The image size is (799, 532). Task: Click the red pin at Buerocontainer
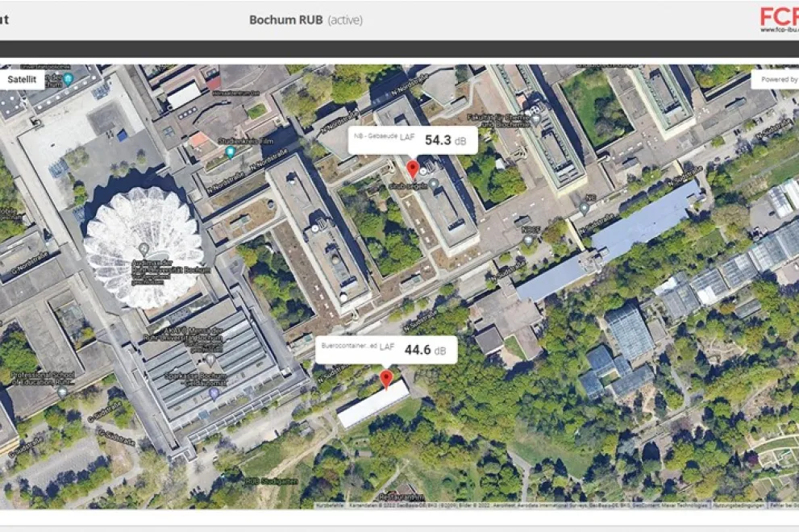click(x=386, y=378)
